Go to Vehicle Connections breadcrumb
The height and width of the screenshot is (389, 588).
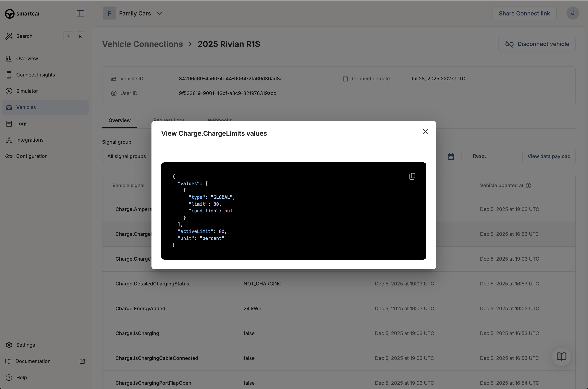coord(142,44)
